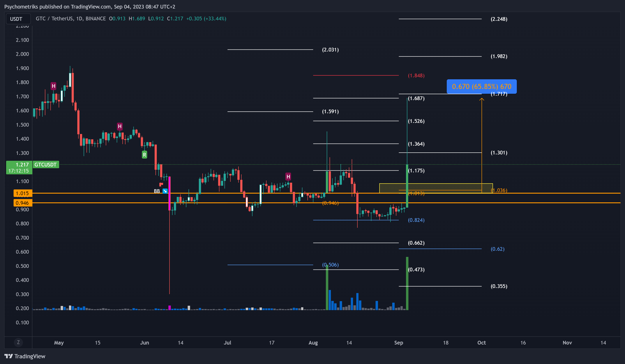Click the 0.500 price axis tick

pyautogui.click(x=22, y=266)
